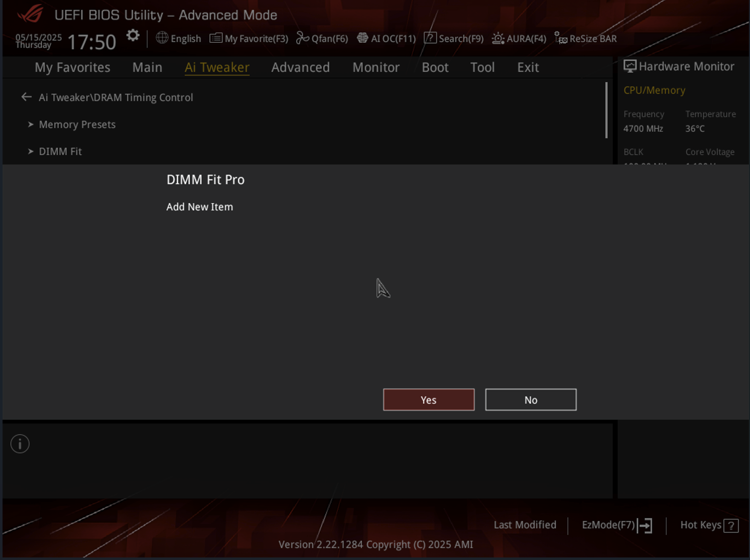This screenshot has height=560, width=750.
Task: Click the settings gear icon beside the clock
Action: click(132, 36)
